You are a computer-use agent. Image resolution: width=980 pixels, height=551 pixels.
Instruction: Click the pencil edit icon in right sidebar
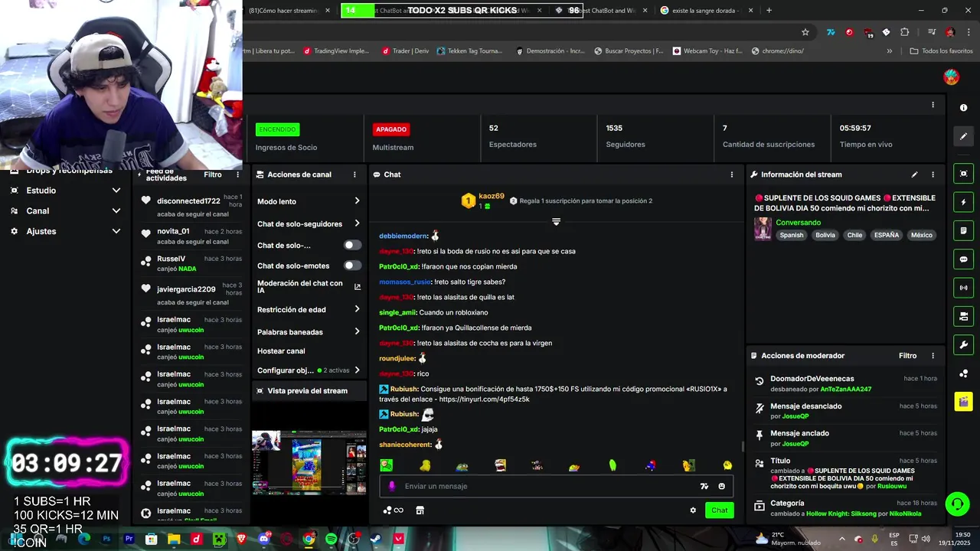(x=963, y=136)
